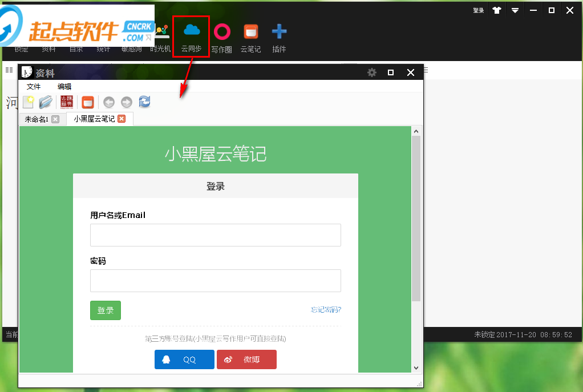
Task: Click the list icon left of editor
Action: (x=9, y=70)
